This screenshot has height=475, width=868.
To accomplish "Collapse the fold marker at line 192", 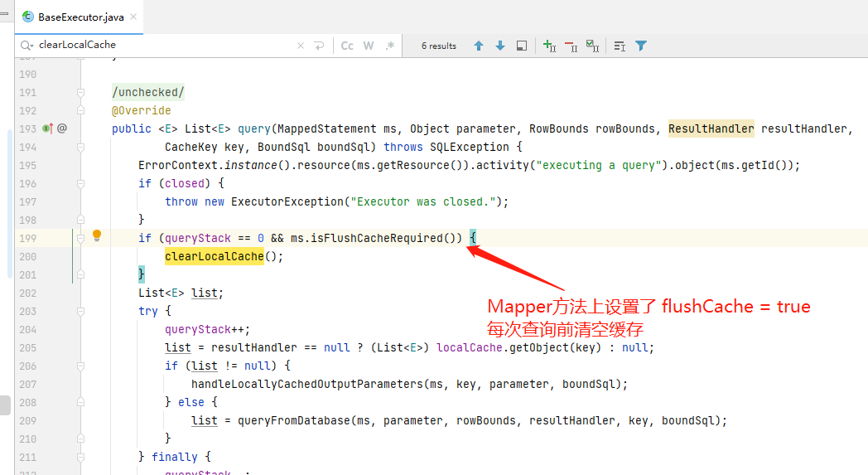I will pyautogui.click(x=81, y=111).
